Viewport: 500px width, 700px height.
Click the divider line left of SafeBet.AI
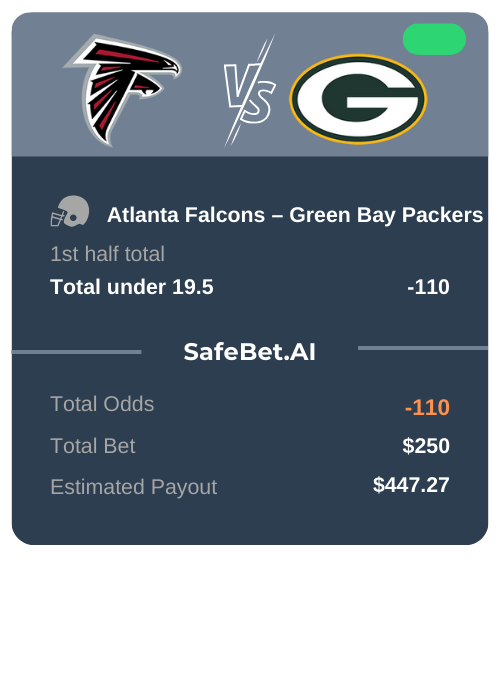[76, 352]
